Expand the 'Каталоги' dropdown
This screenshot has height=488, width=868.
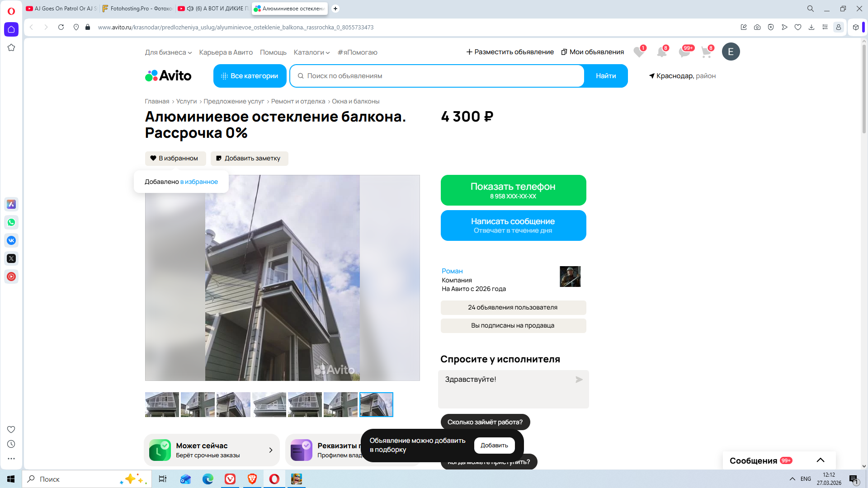pyautogui.click(x=311, y=52)
